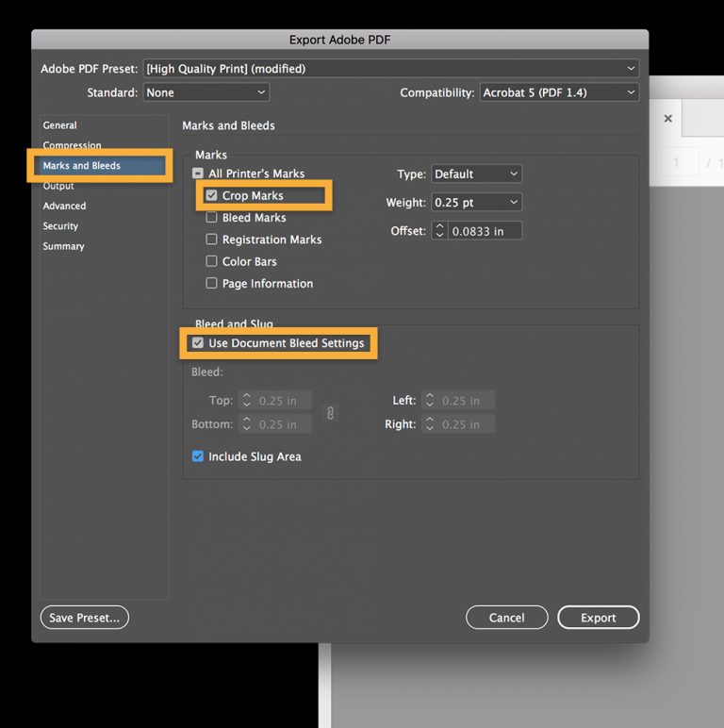724x728 pixels.
Task: Open the Security settings section
Action: [x=60, y=226]
